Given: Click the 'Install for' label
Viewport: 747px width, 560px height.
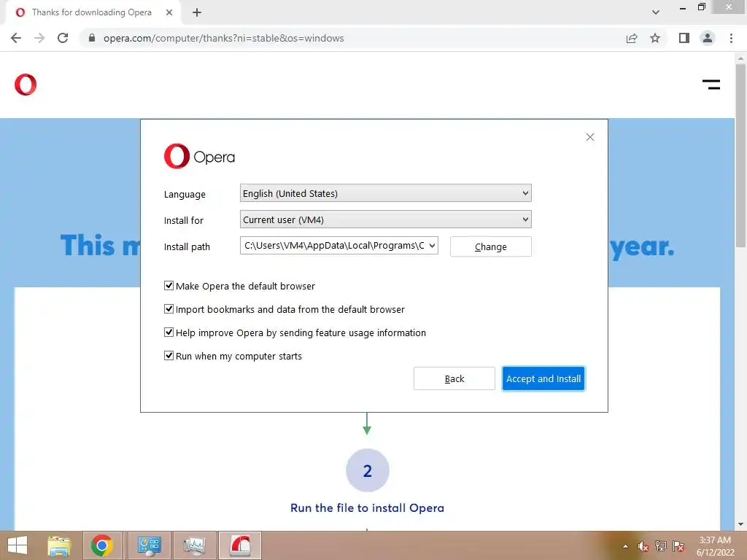Looking at the screenshot, I should (183, 220).
